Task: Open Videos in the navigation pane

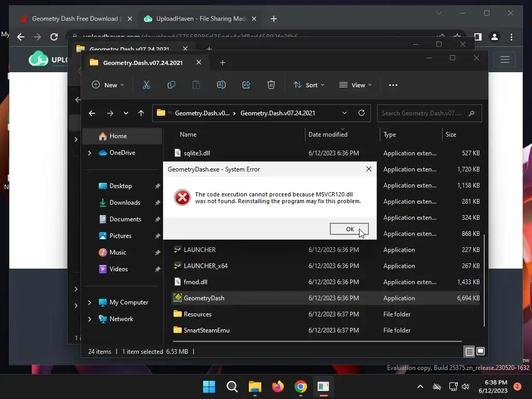Action: pyautogui.click(x=118, y=269)
